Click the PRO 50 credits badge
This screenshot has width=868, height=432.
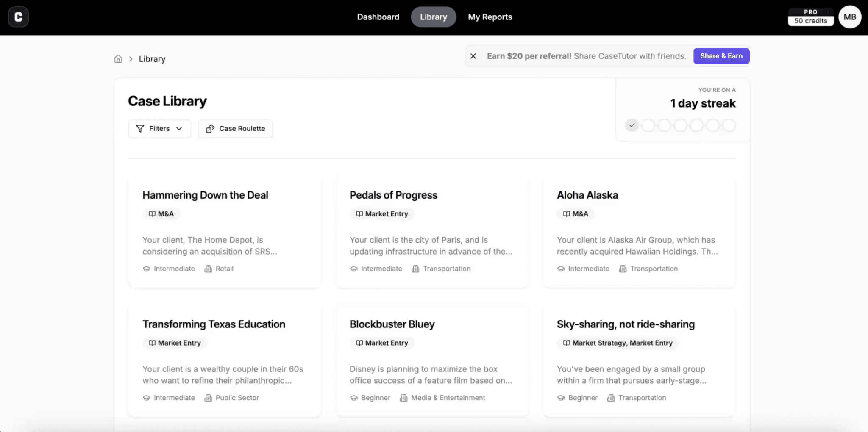pyautogui.click(x=810, y=16)
